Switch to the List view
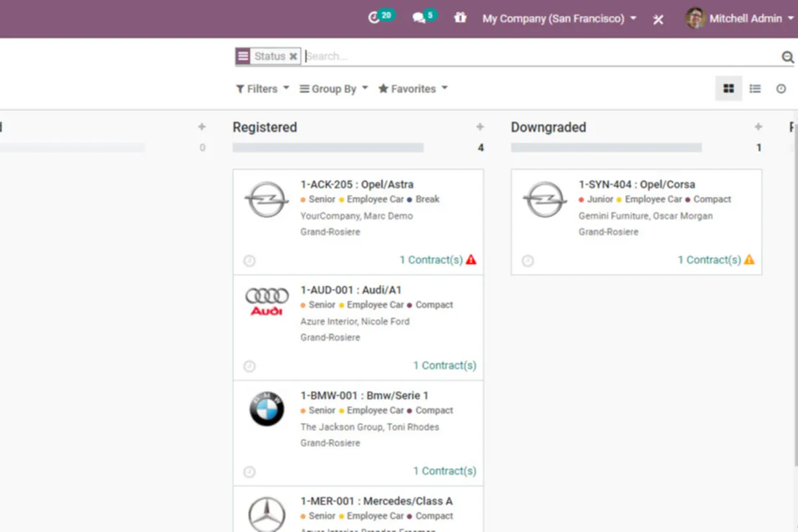This screenshot has height=532, width=798. click(755, 88)
